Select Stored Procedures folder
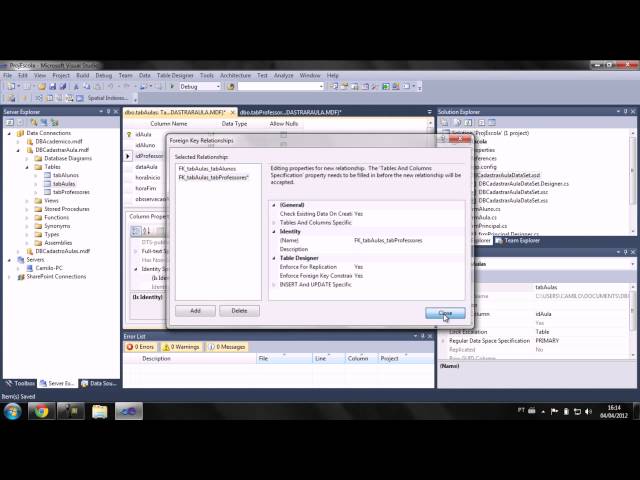 pos(67,209)
